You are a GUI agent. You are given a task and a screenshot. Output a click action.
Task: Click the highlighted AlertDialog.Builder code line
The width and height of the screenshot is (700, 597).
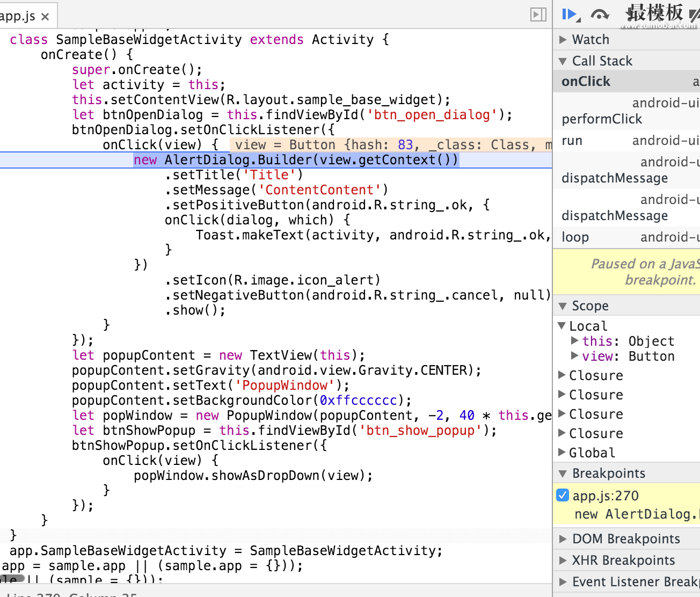(x=296, y=160)
